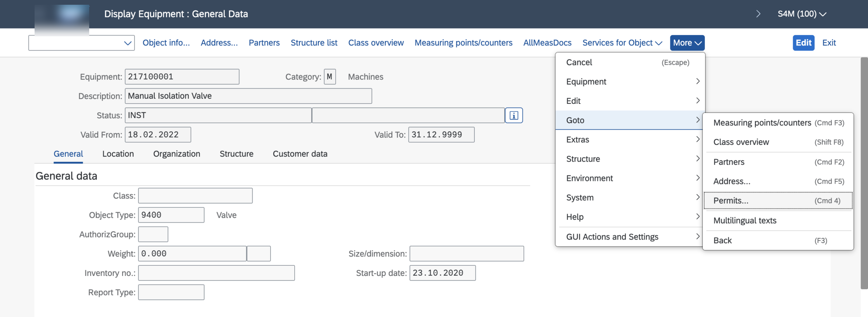This screenshot has height=317, width=868.
Task: Click the vertical scrollbar
Action: click(864, 173)
